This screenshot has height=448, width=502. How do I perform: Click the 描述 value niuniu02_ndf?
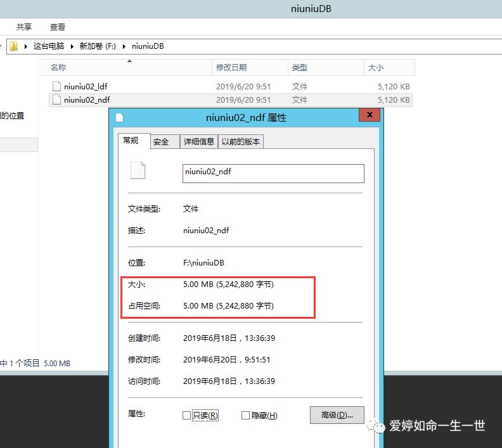[x=206, y=231]
